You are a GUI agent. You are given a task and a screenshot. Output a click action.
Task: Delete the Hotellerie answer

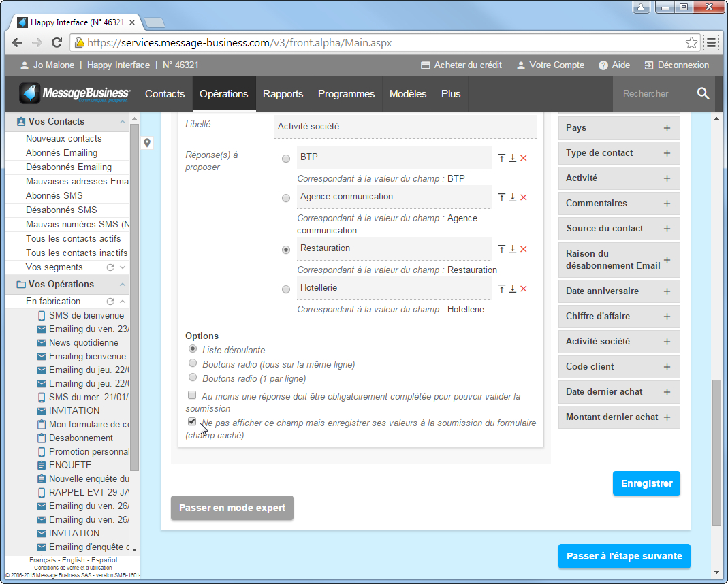coord(524,289)
